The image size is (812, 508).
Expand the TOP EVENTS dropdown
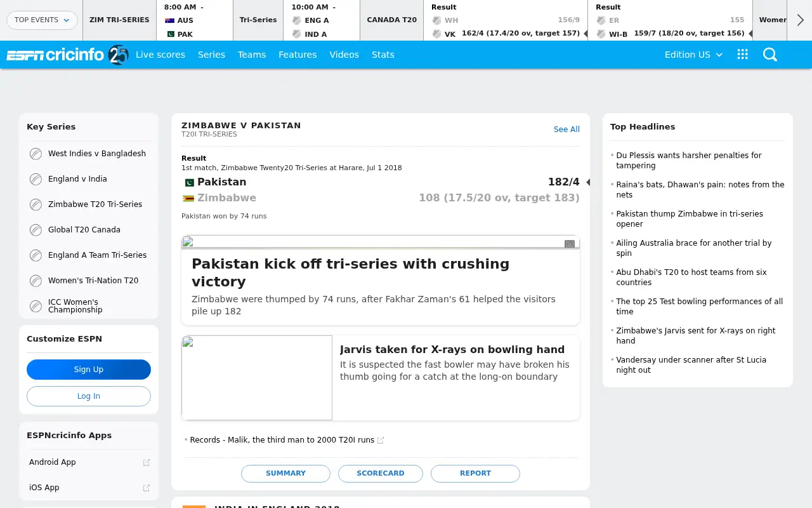[x=42, y=20]
